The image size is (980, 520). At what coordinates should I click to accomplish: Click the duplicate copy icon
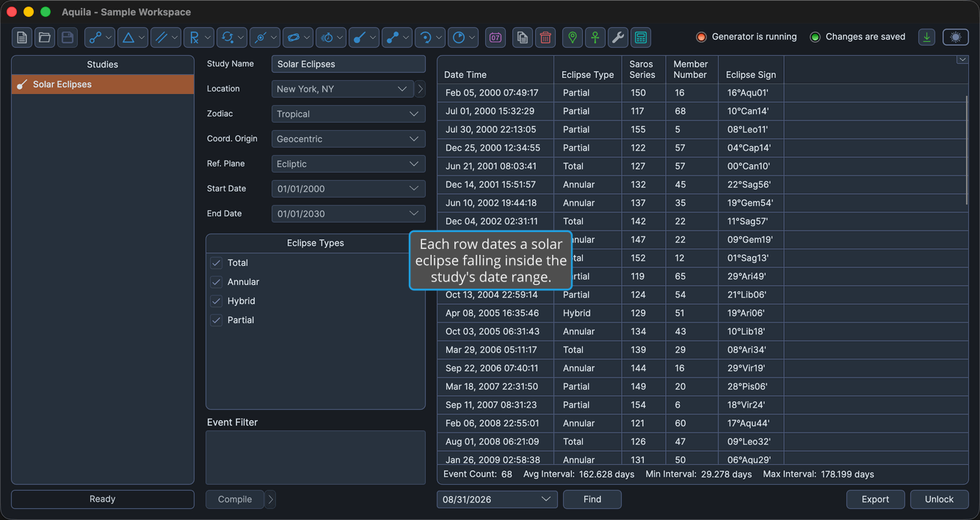click(x=523, y=37)
